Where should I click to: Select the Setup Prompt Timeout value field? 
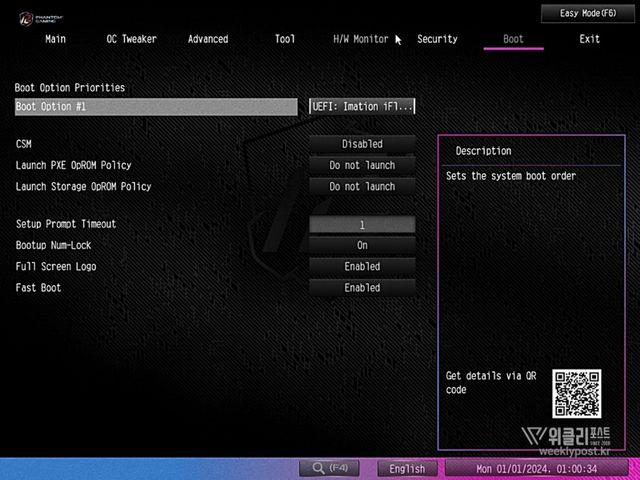point(361,225)
